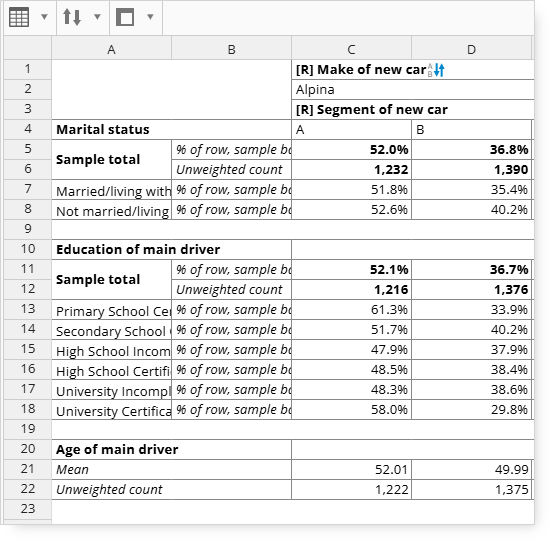Click the 49.99 mean cell
The width and height of the screenshot is (550, 540).
click(x=471, y=469)
